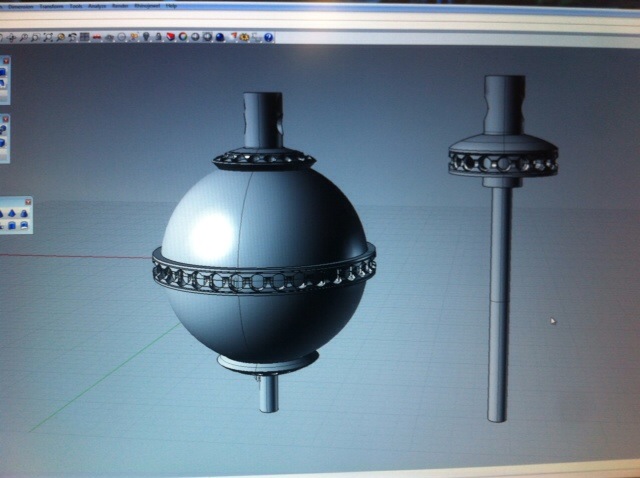Select the truncated cone solid icon
This screenshot has height=478, width=640.
(x=24, y=213)
